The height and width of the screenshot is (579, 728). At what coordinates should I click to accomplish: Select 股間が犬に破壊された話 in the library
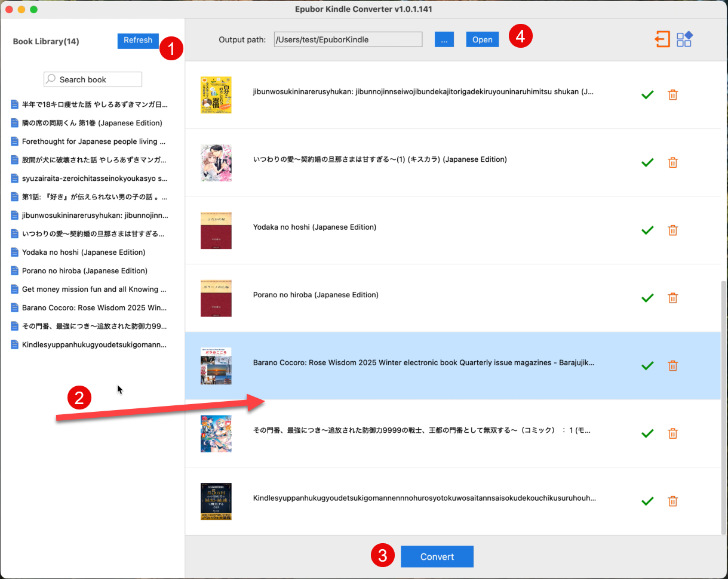point(94,160)
